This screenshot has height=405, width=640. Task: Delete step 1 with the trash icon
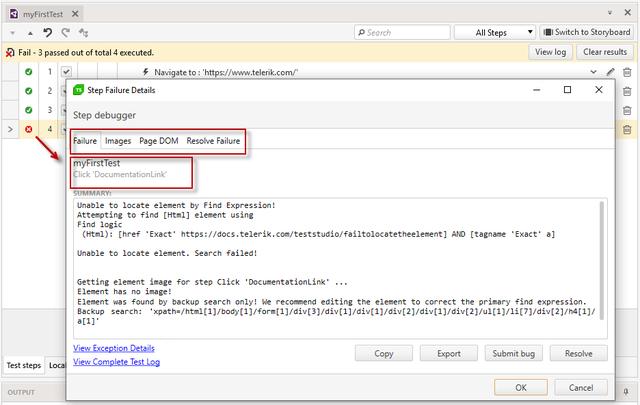coord(627,72)
